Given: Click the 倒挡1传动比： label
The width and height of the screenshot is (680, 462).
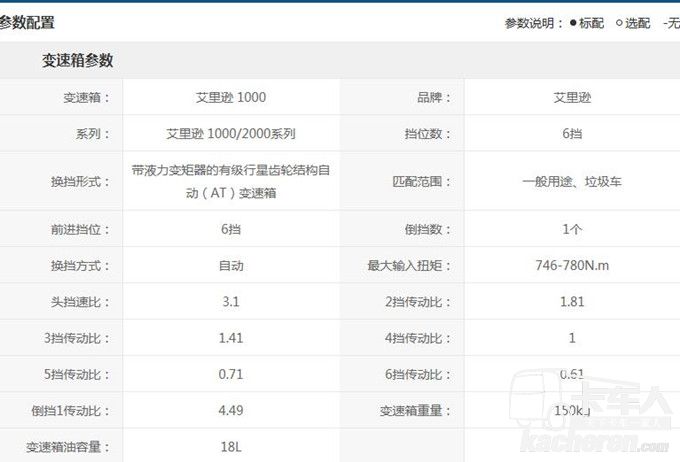Looking at the screenshot, I should point(71,410).
